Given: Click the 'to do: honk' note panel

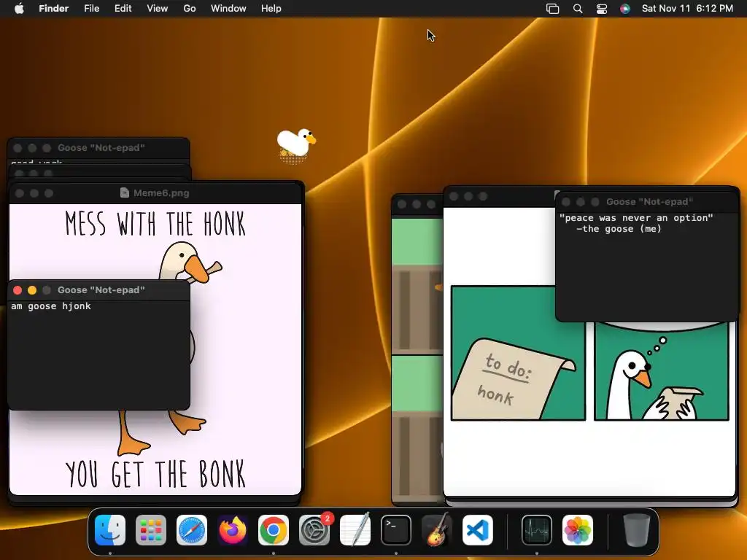Looking at the screenshot, I should 518,353.
